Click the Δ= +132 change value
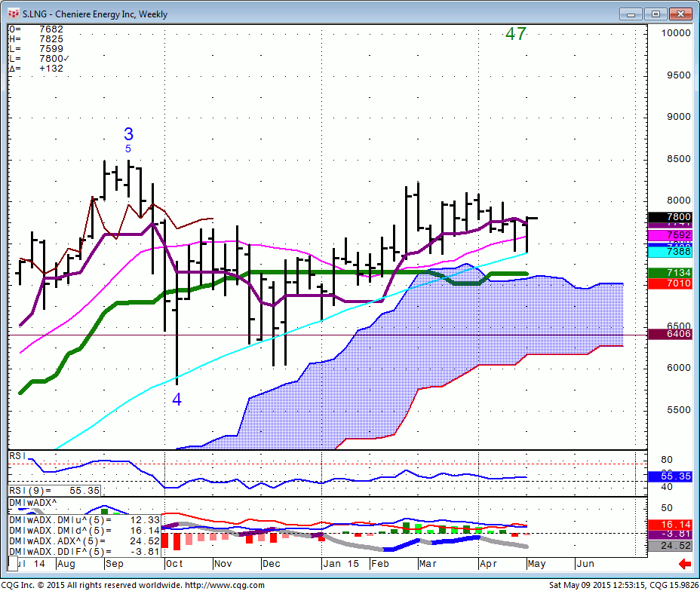 coord(36,69)
